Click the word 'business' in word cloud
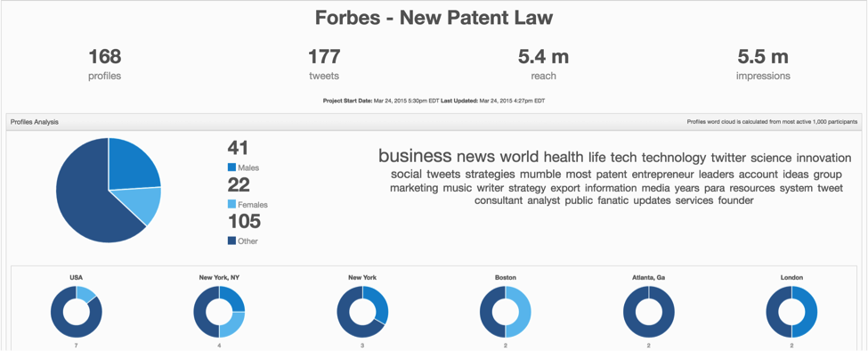 pos(415,156)
